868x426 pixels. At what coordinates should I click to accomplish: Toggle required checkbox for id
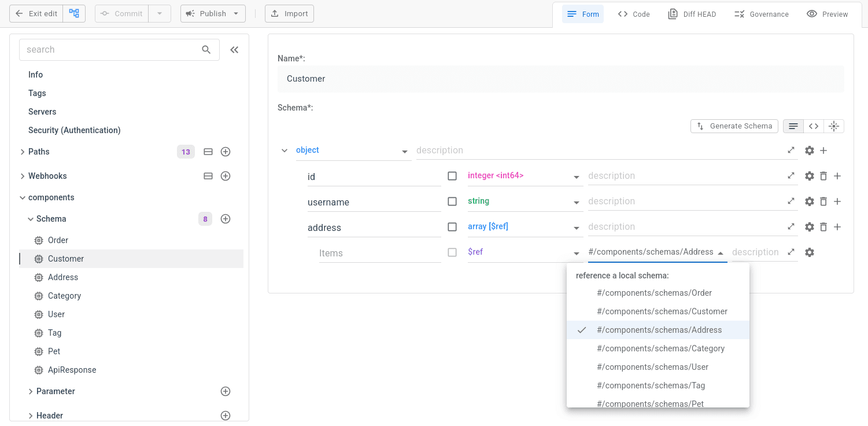pyautogui.click(x=452, y=176)
